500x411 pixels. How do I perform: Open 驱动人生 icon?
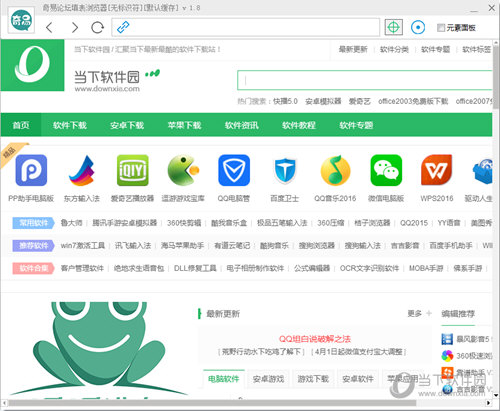coord(483,171)
